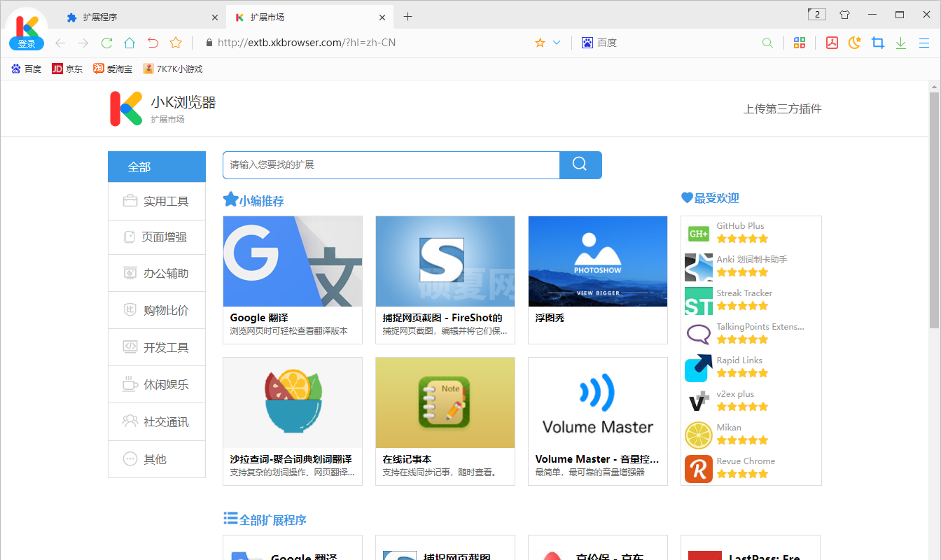Click the 百度 search engine selector
941x560 pixels.
click(599, 43)
